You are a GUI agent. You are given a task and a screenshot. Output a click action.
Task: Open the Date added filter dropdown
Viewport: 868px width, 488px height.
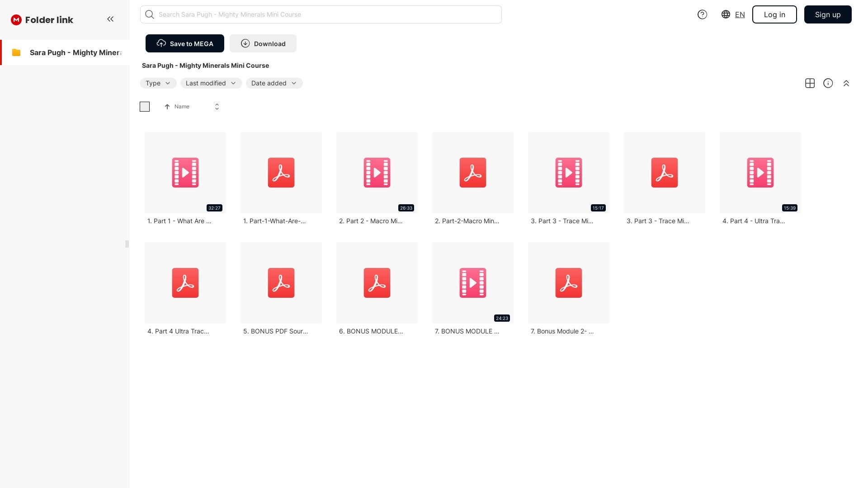click(x=274, y=83)
